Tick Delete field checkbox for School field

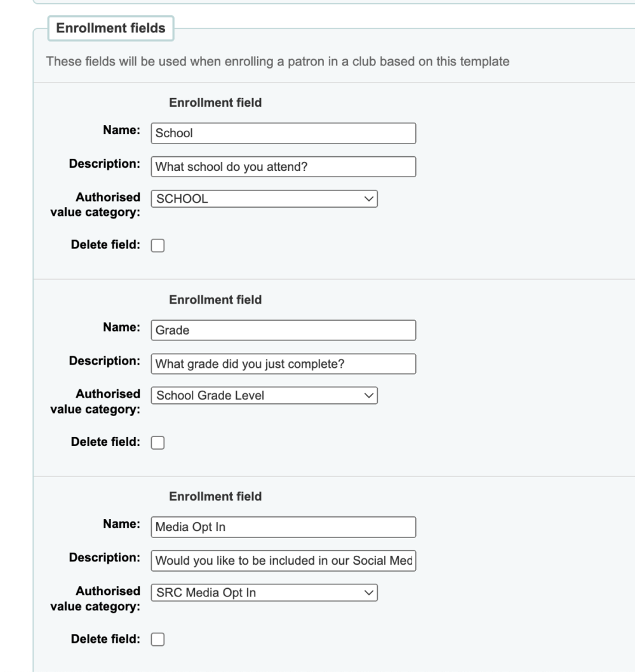(x=157, y=246)
